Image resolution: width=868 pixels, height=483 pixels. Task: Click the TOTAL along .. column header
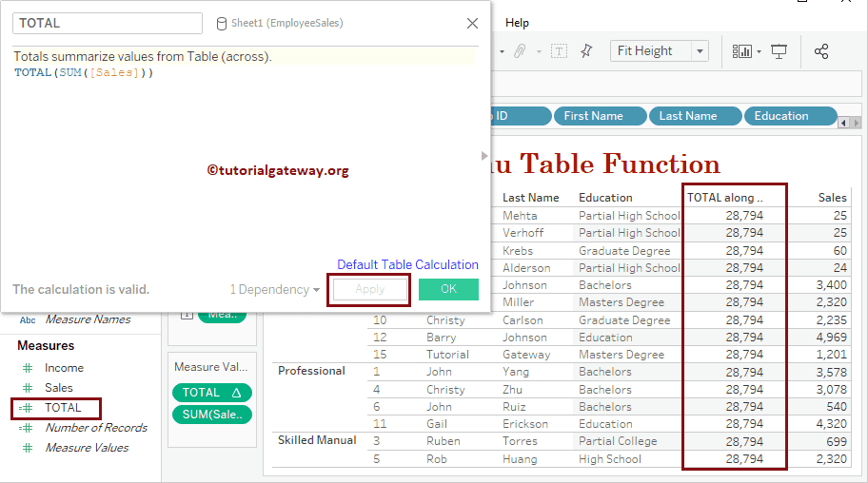click(725, 198)
